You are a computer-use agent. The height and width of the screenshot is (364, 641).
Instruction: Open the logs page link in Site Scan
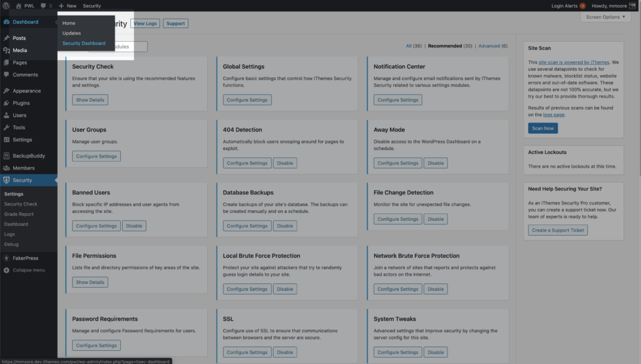point(553,115)
